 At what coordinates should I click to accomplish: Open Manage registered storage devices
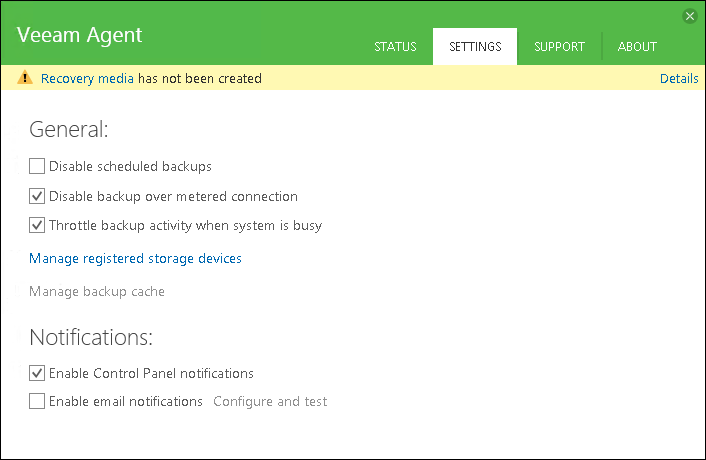tap(135, 258)
